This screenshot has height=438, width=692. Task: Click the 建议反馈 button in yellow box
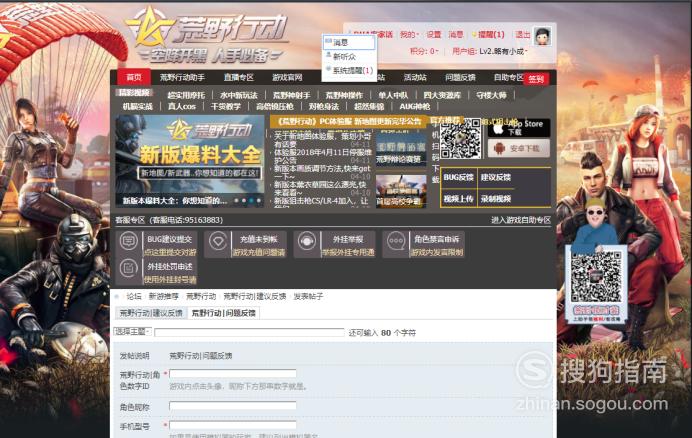pos(496,177)
